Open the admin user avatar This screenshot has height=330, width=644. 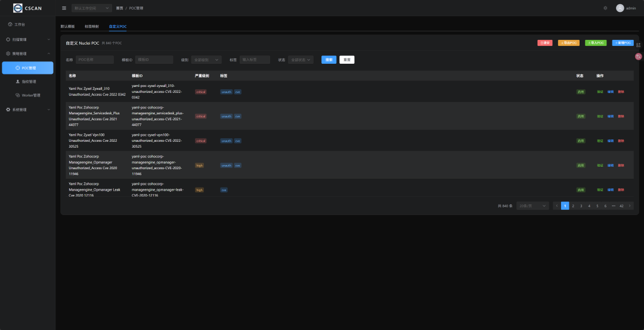620,8
